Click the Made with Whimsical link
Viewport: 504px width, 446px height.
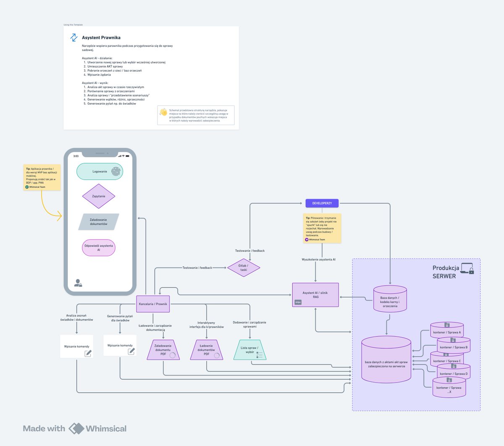[x=75, y=428]
